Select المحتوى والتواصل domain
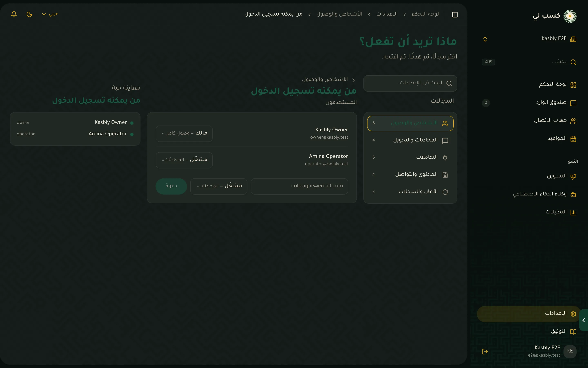588x368 pixels. (x=410, y=175)
